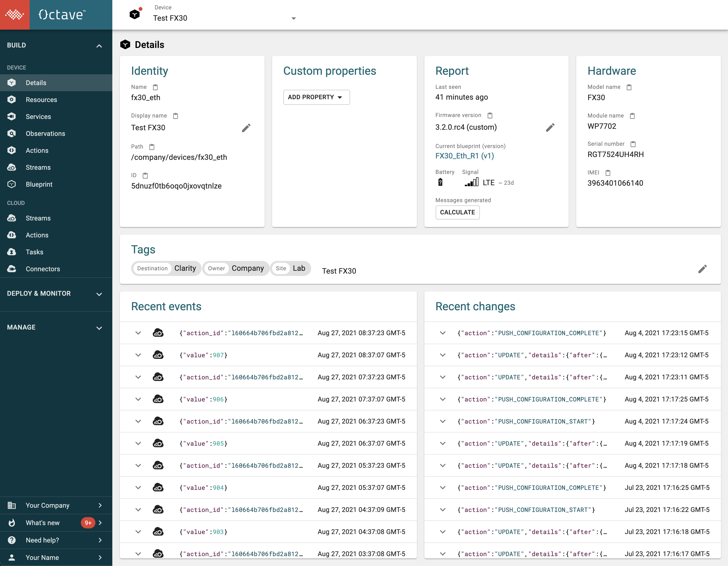The image size is (728, 566).
Task: Click the Details heading cube icon
Action: pos(125,45)
